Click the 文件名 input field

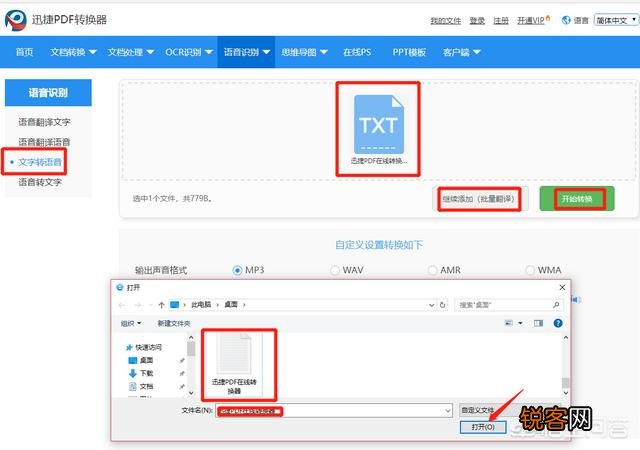click(x=334, y=411)
